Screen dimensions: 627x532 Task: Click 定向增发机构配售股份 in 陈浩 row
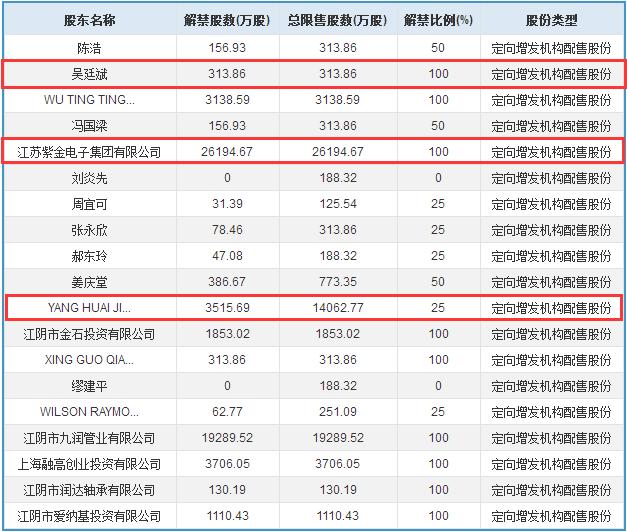pyautogui.click(x=551, y=48)
